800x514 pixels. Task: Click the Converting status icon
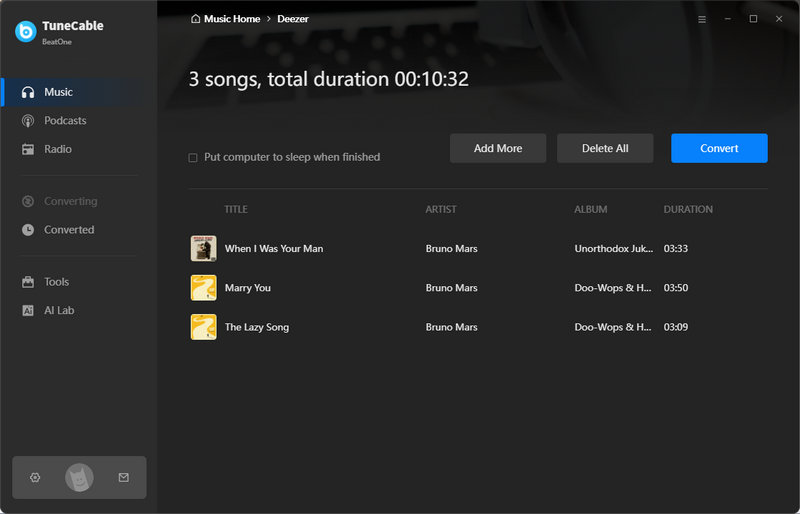[x=28, y=201]
